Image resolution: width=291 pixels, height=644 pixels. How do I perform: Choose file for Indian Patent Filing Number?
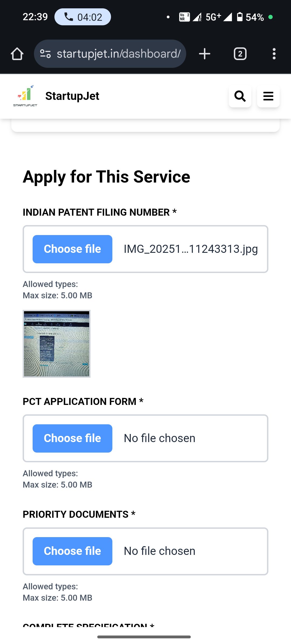click(x=72, y=249)
